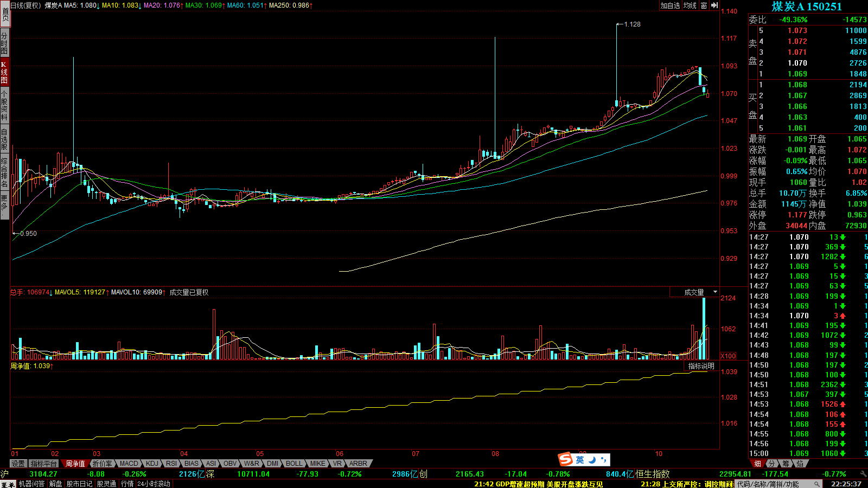Switch to the ARBR indicator tab
The image size is (868, 488).
pyautogui.click(x=358, y=464)
